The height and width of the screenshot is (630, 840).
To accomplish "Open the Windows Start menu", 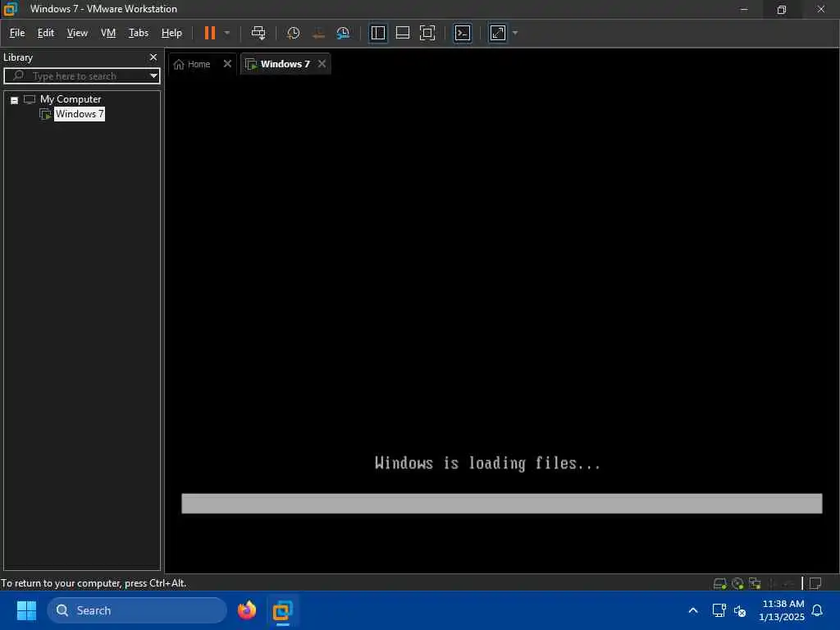I will pos(27,610).
